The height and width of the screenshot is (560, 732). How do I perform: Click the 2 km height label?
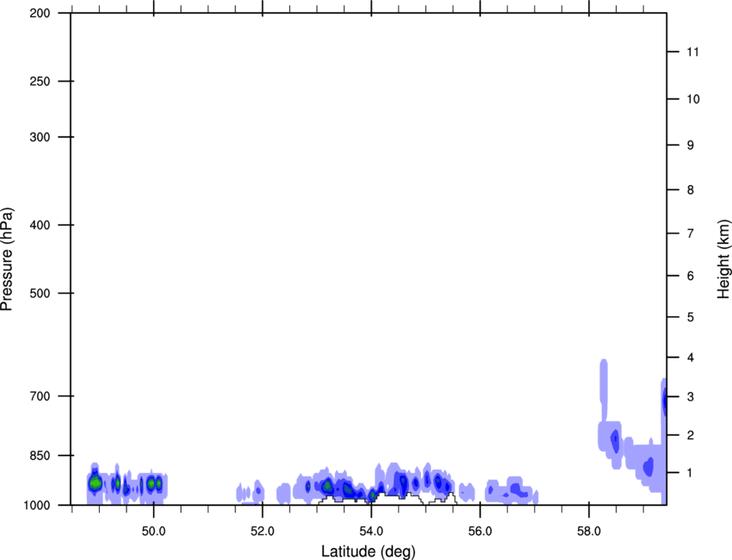(691, 435)
